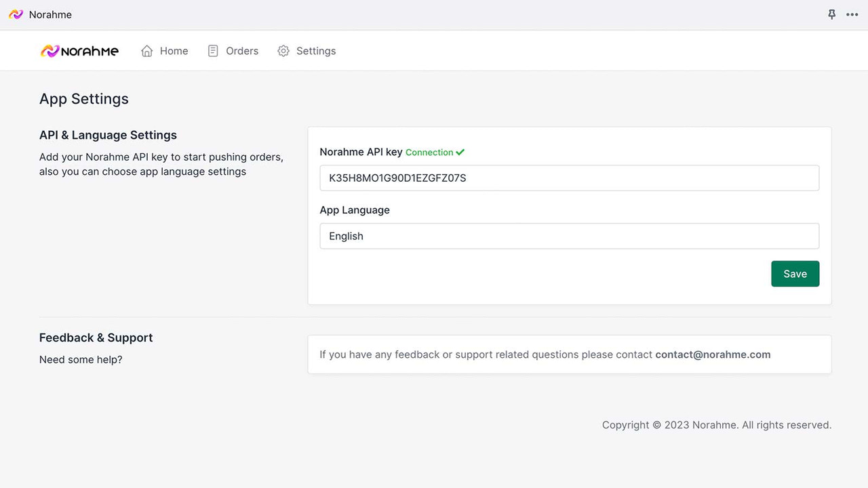Open more options via the ellipsis icon
Image resolution: width=868 pixels, height=488 pixels.
click(x=852, y=14)
